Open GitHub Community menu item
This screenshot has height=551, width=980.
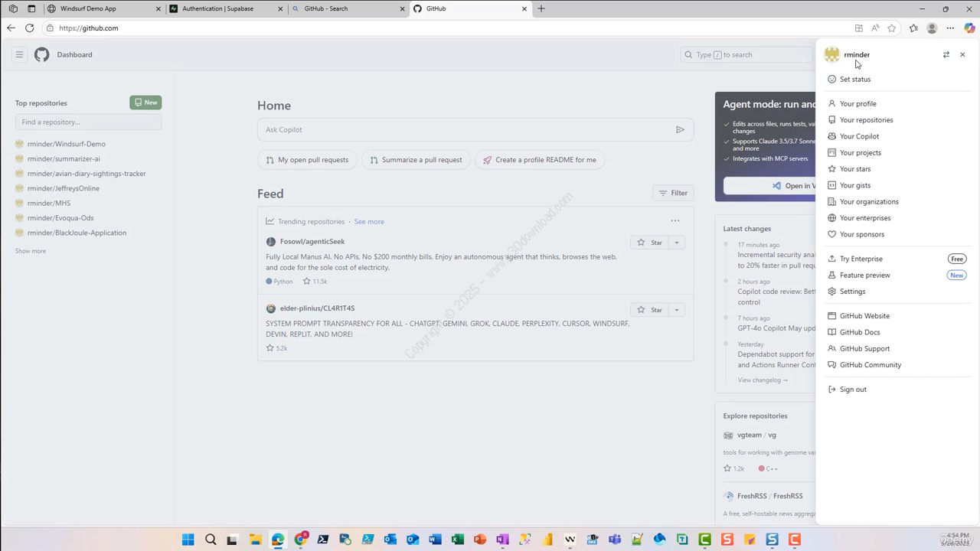897,364
